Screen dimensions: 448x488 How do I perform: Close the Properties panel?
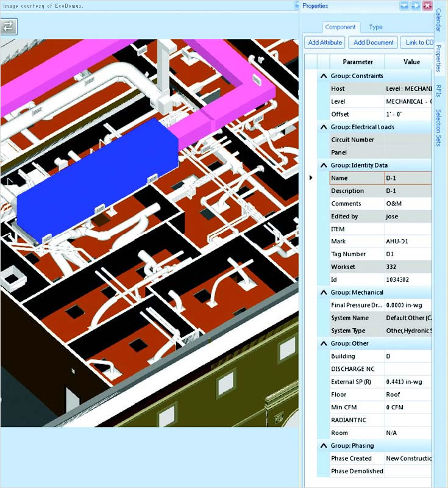427,6
